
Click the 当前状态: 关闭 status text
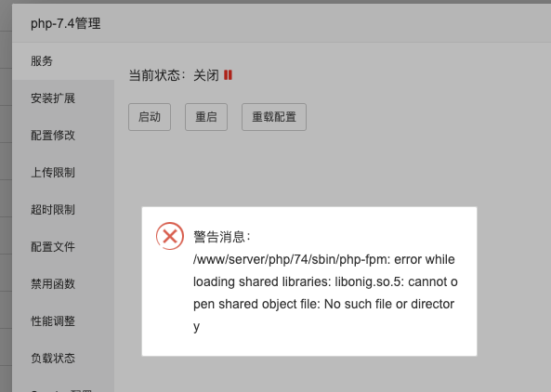point(174,75)
